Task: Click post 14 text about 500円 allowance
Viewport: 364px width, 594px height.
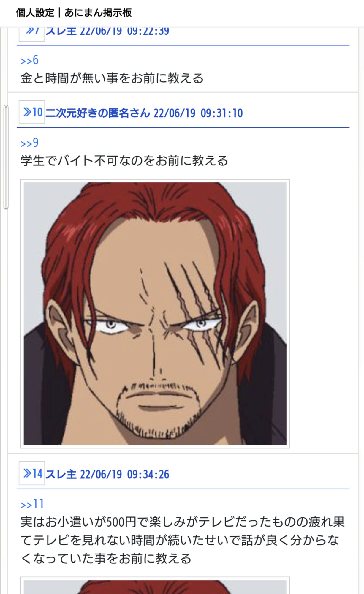Action: [182, 540]
